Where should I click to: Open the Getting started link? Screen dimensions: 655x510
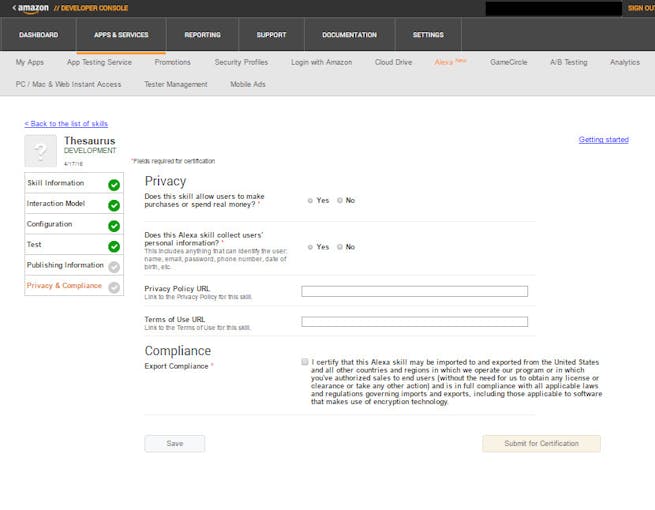(x=604, y=140)
